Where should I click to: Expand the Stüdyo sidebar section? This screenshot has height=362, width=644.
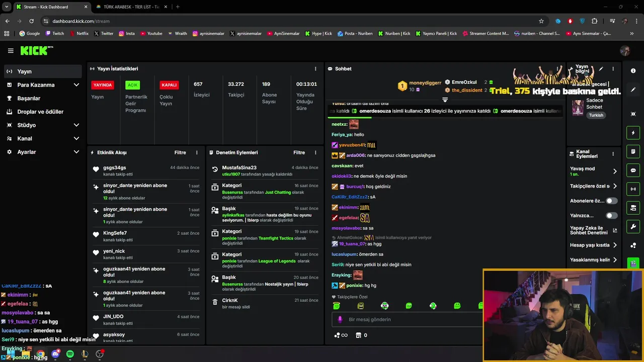[x=76, y=125]
